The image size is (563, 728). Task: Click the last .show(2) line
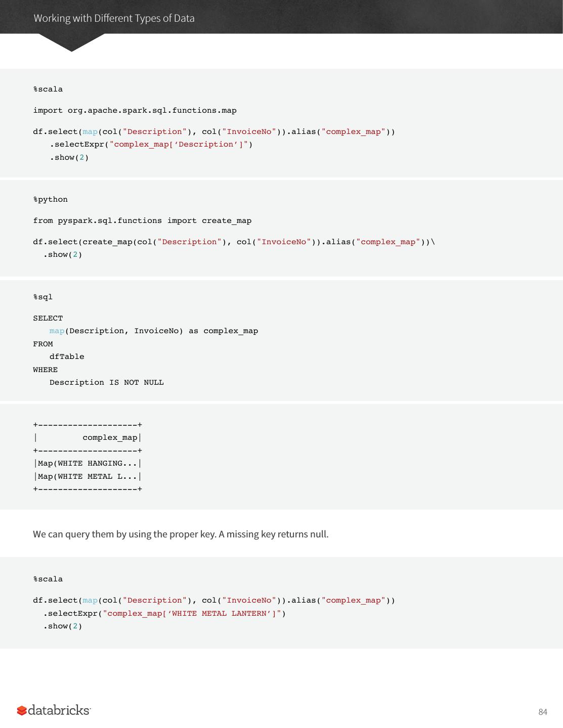coord(63,626)
